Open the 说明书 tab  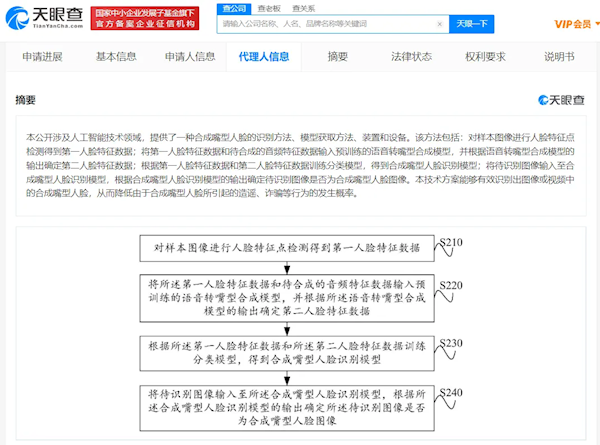point(559,57)
